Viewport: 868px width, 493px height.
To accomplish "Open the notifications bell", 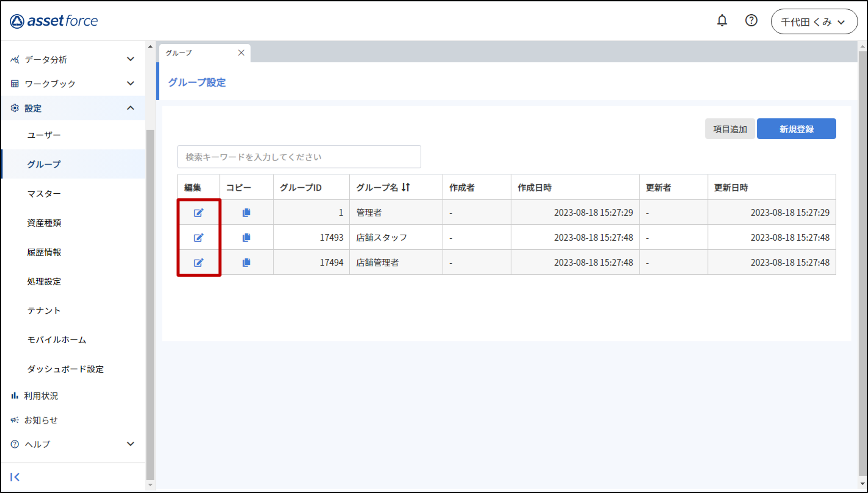I will point(722,21).
